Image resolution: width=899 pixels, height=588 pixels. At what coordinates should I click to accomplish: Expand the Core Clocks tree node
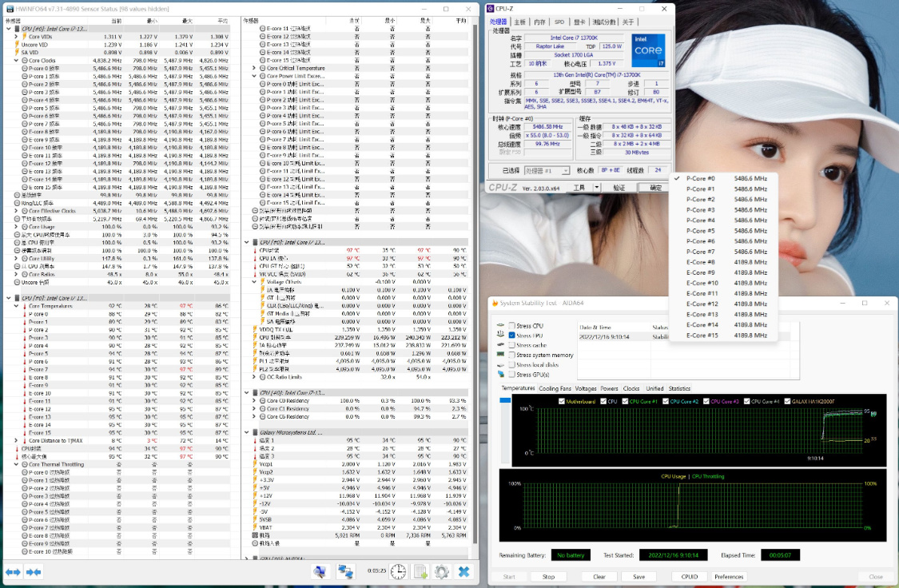(16, 60)
